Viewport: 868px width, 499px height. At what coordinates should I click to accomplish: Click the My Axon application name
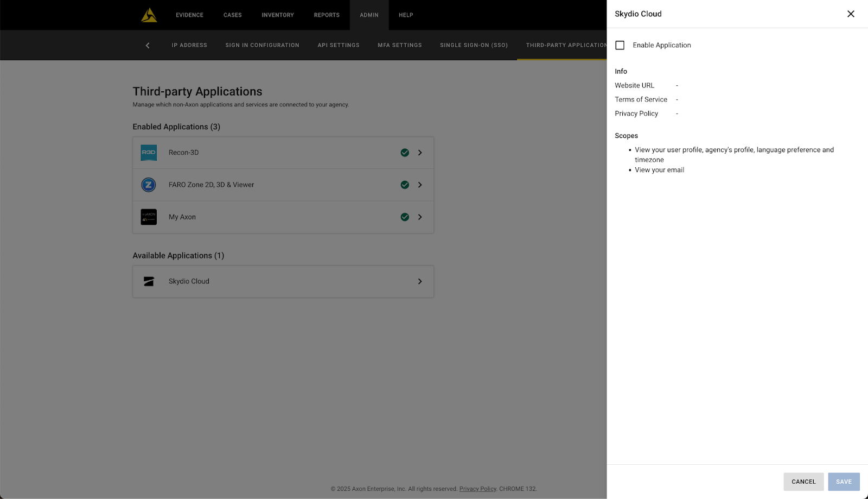pos(182,217)
